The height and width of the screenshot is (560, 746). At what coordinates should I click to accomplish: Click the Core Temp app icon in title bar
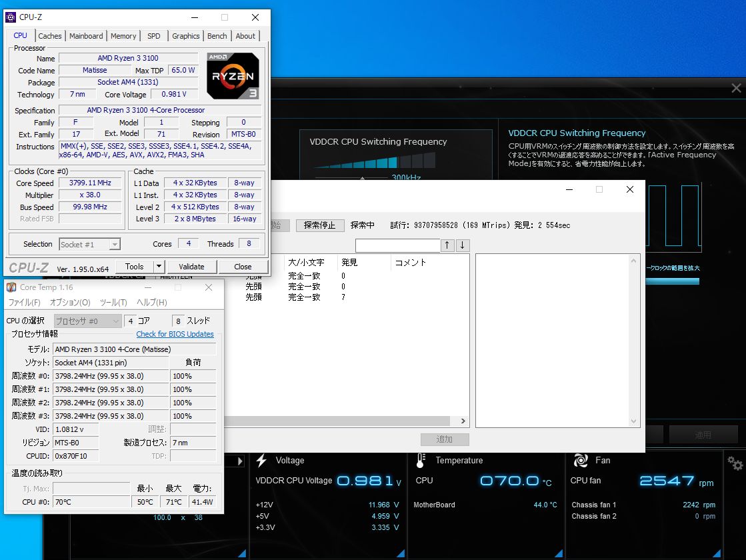tap(11, 287)
